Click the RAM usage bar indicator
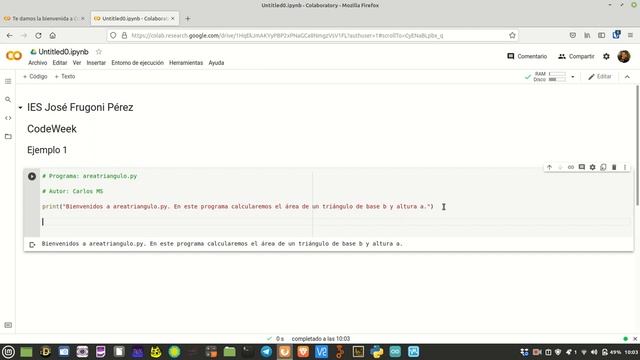The height and width of the screenshot is (360, 640). coord(557,74)
